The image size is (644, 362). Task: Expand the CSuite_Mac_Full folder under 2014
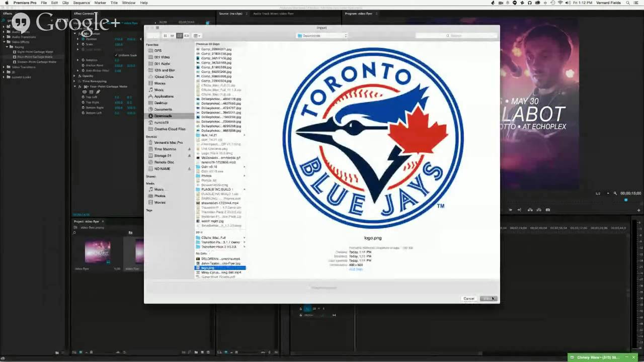coord(245,238)
